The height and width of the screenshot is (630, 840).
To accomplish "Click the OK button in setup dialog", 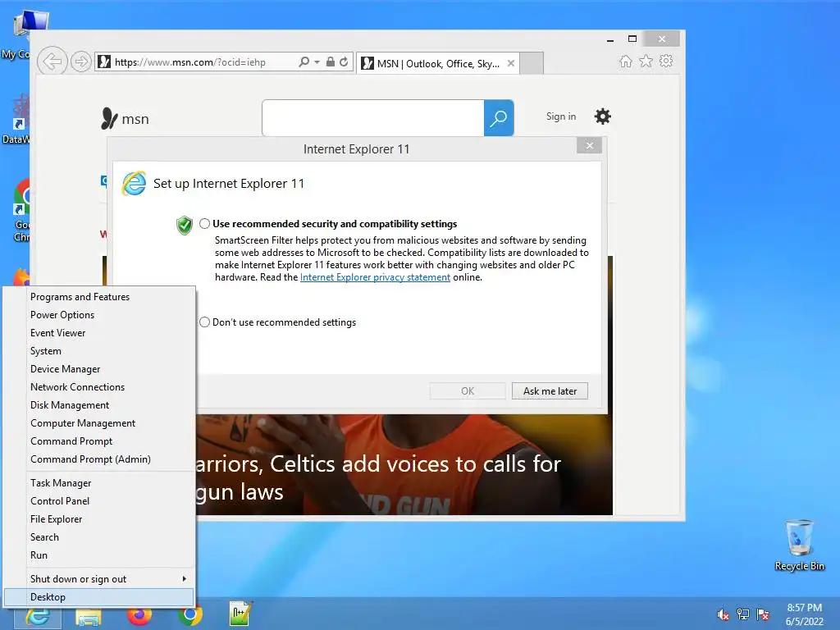I will (x=467, y=391).
